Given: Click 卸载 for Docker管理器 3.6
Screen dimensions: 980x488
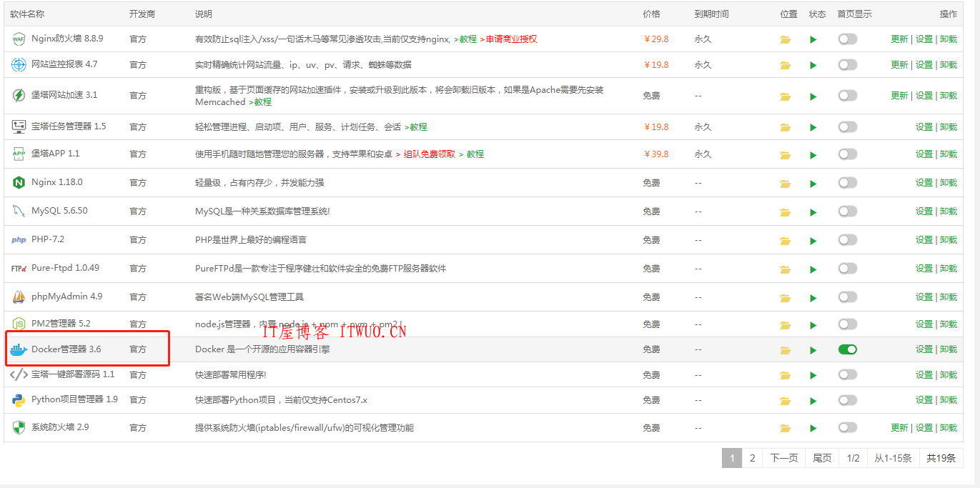Looking at the screenshot, I should (x=949, y=349).
